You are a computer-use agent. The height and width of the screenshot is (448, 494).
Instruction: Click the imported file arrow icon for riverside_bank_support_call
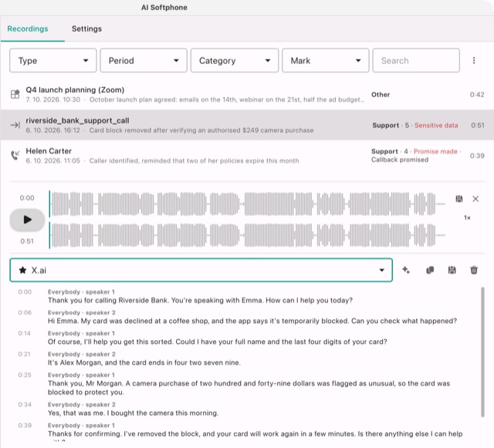[x=15, y=125]
